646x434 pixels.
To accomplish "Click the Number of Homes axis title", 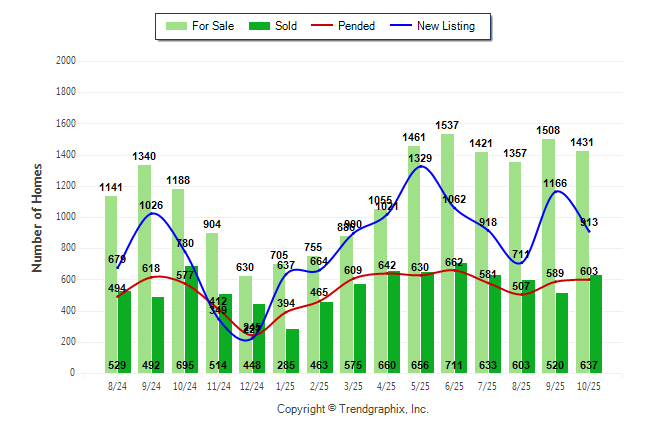I will pos(37,217).
